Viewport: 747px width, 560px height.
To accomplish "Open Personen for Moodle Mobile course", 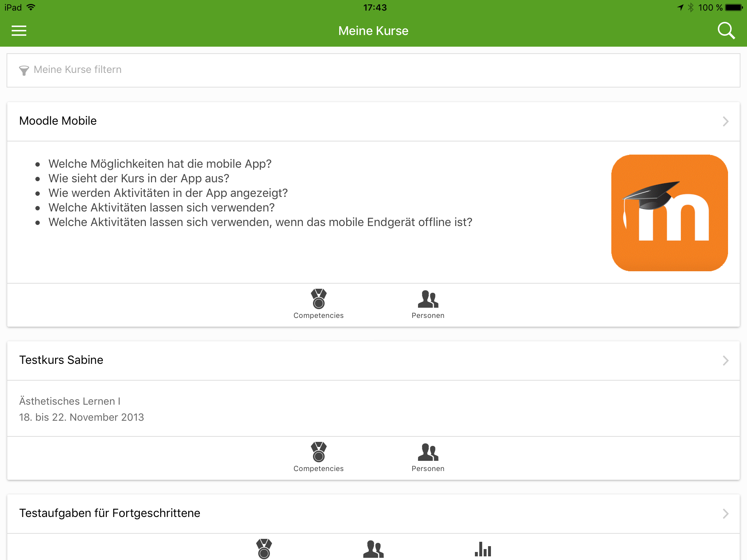I will pos(428,304).
